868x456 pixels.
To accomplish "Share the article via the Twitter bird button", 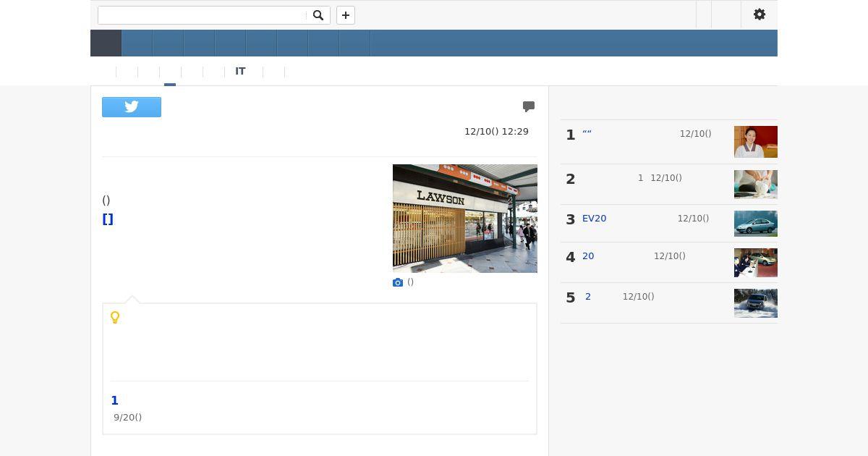I will coord(132,107).
